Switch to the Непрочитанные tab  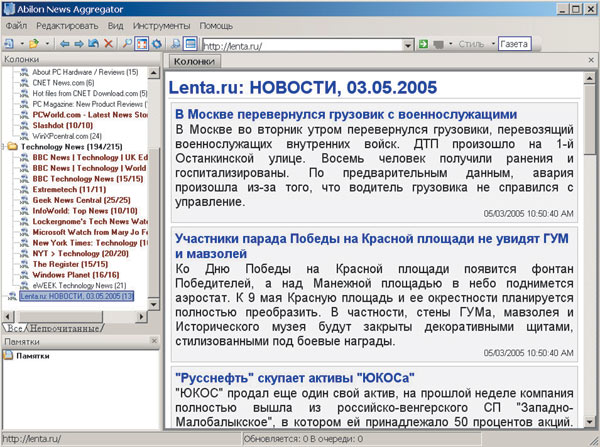point(63,327)
